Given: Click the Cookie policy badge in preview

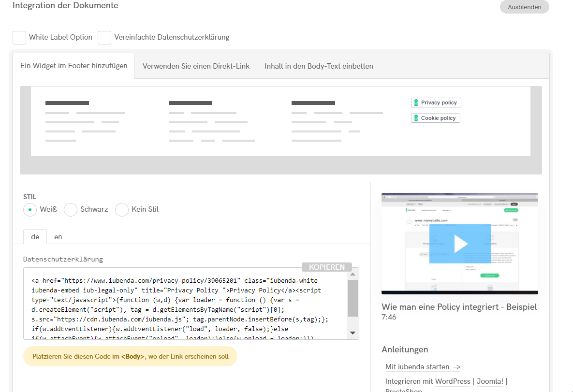Looking at the screenshot, I should [x=435, y=118].
